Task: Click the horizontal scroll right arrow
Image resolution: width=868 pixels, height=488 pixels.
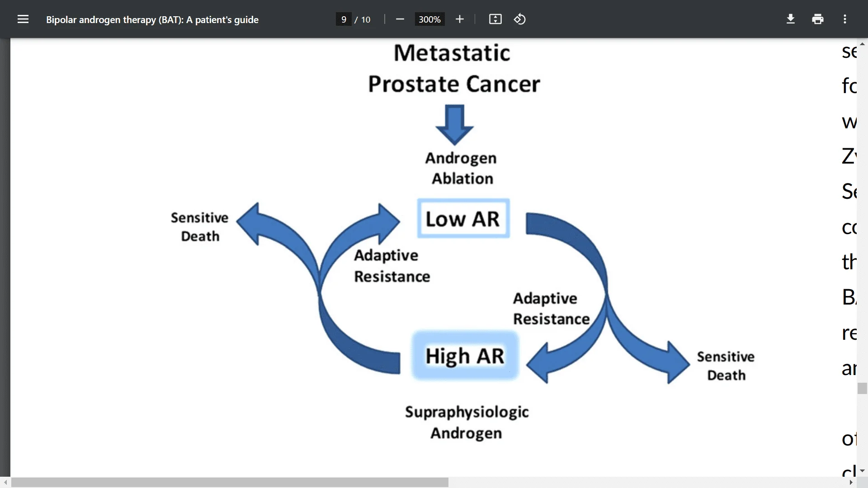Action: pos(851,483)
